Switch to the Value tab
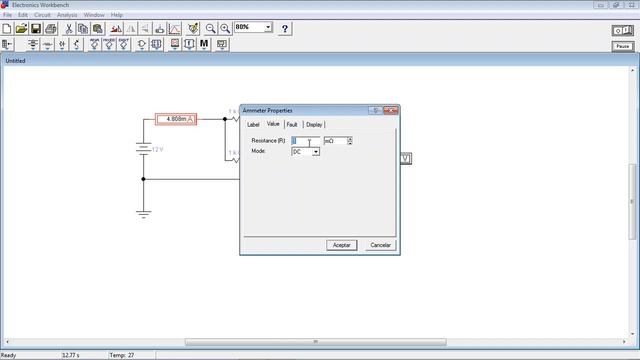This screenshot has height=360, width=640. click(x=273, y=124)
